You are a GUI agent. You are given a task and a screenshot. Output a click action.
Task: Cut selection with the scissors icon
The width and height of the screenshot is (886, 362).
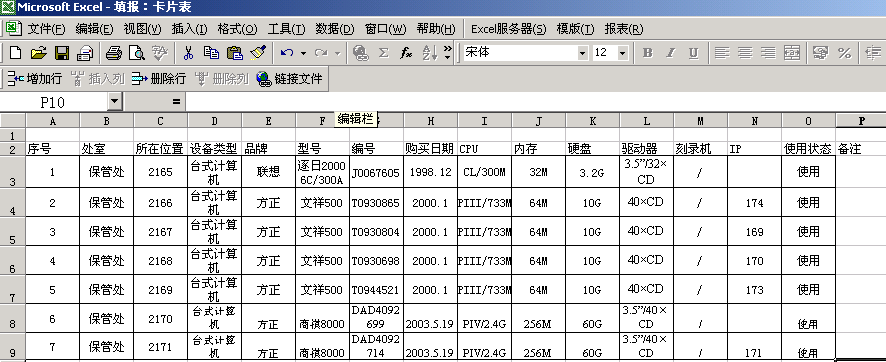[x=189, y=53]
